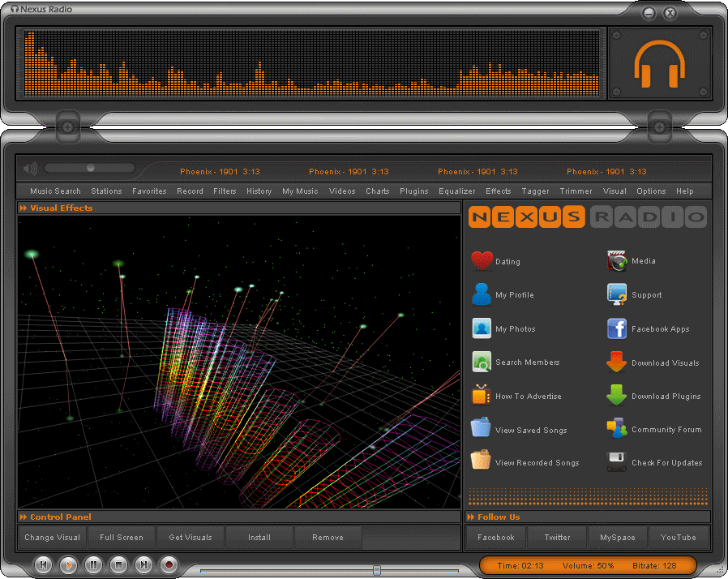Open the History menu
This screenshot has width=728, height=579.
coord(259,191)
